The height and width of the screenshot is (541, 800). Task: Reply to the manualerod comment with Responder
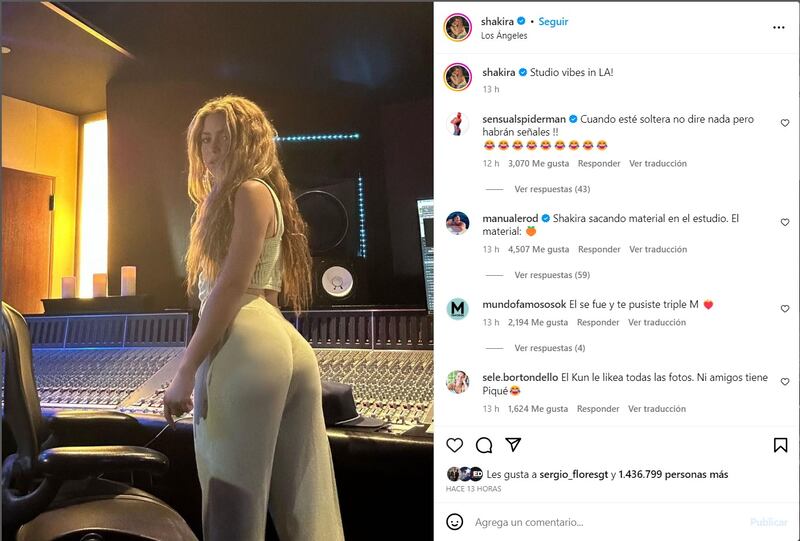point(599,249)
